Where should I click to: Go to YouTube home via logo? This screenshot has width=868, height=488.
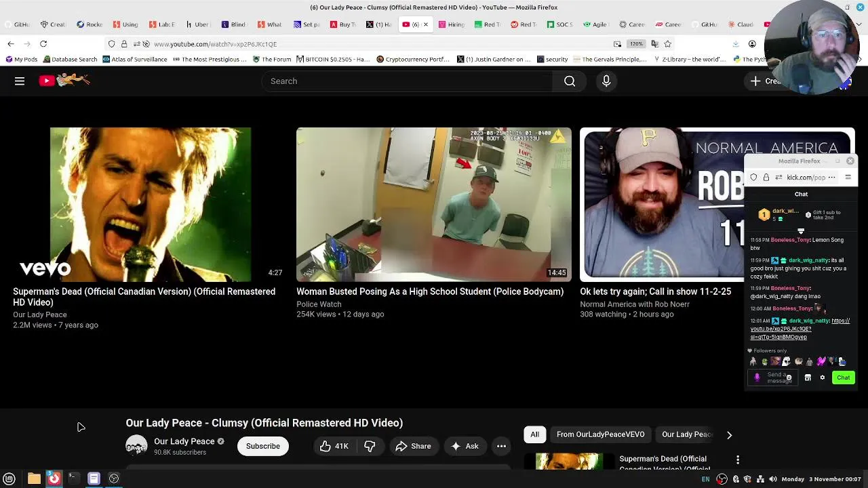pyautogui.click(x=64, y=81)
